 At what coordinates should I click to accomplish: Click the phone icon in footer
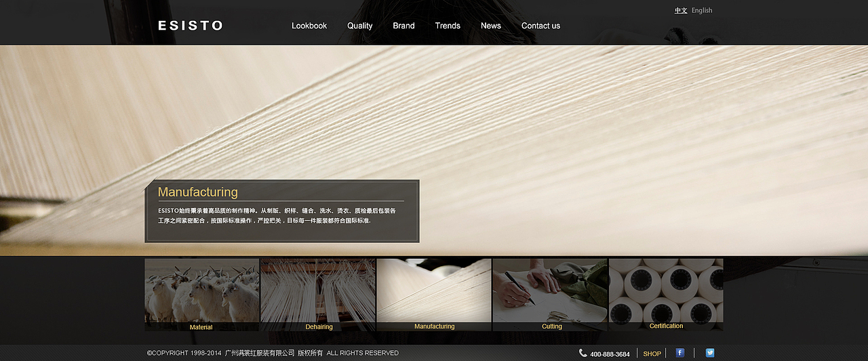[x=583, y=353]
